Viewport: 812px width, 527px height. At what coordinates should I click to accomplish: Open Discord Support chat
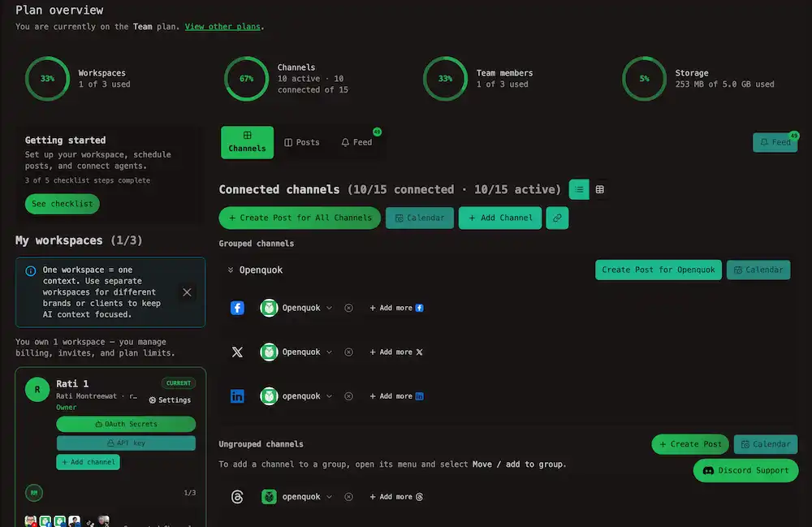point(745,471)
